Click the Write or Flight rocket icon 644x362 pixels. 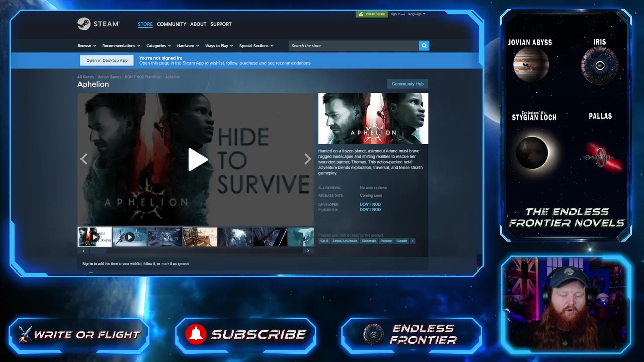(x=24, y=334)
